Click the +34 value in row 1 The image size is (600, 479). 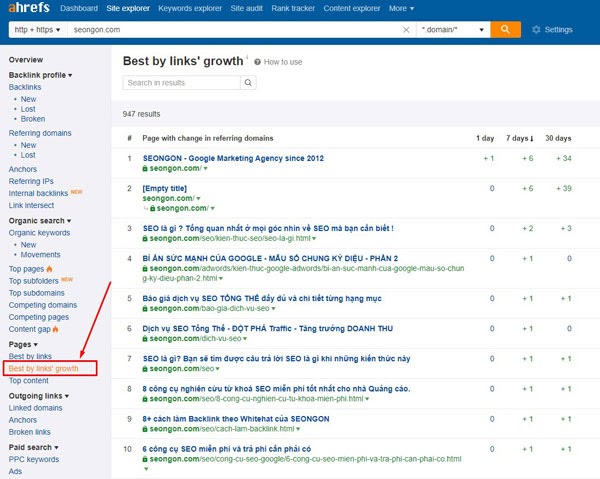(564, 158)
